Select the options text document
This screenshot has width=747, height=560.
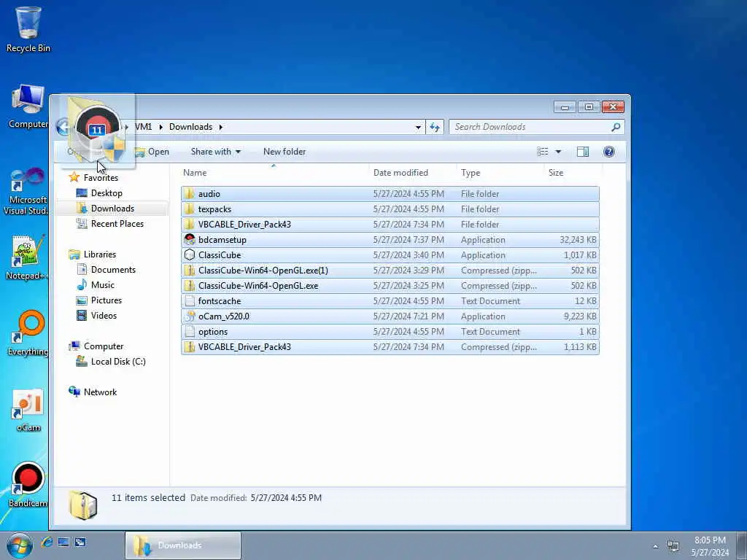pos(390,332)
